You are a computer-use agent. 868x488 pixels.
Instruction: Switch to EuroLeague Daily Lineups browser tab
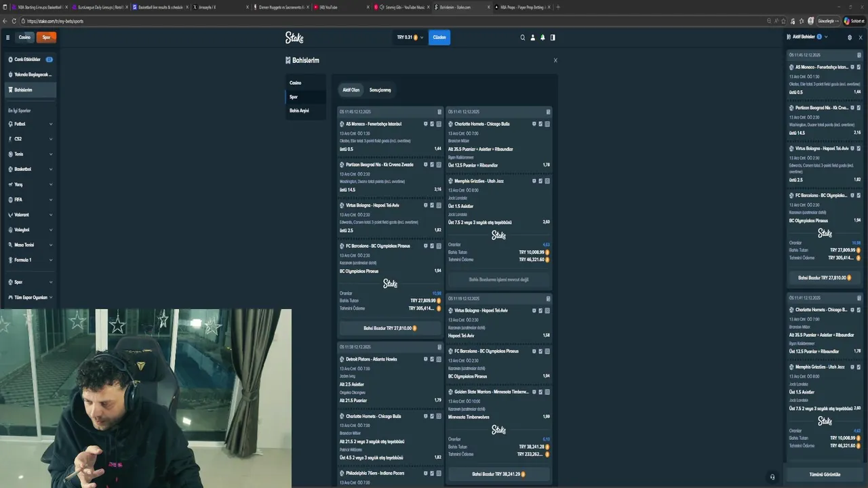point(98,7)
